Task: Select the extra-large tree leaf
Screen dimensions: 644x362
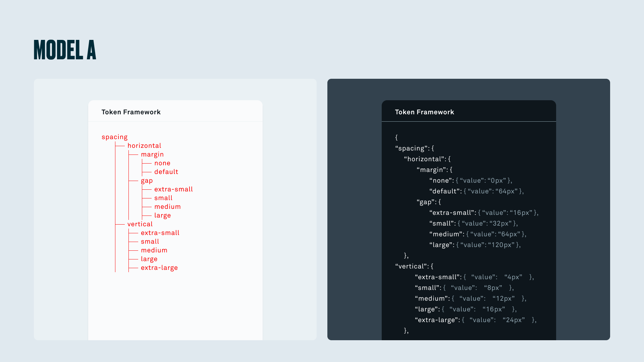Action: pos(159,268)
